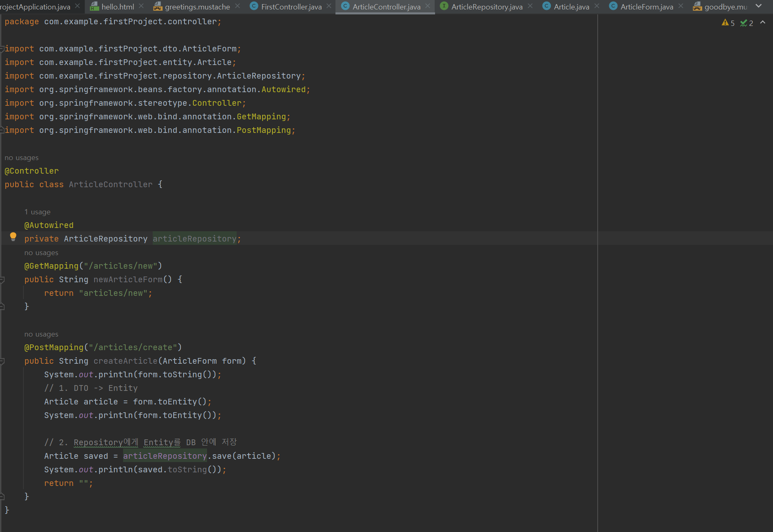773x532 pixels.
Task: Click the return "articles/new" string
Action: [x=113, y=293]
